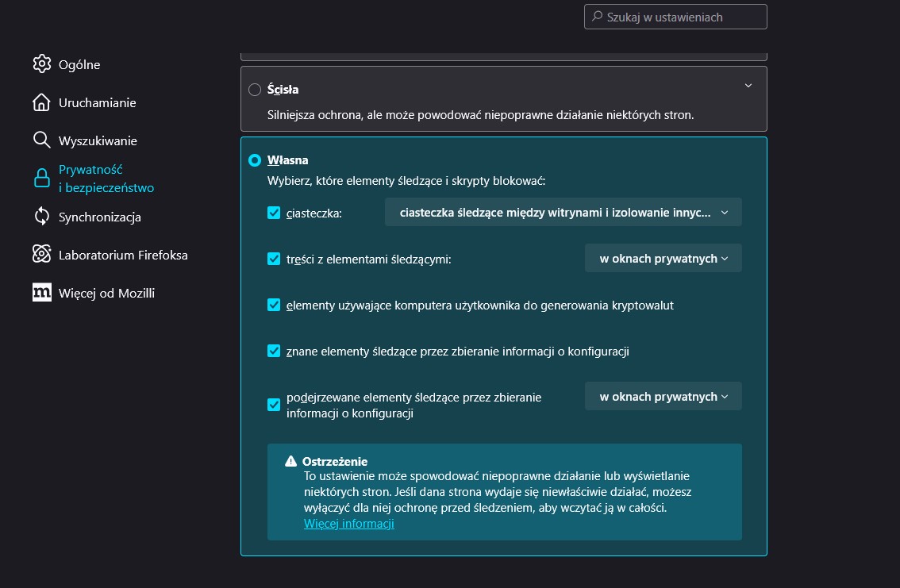Toggle treści z elementami śledzącymi checkbox
The height and width of the screenshot is (588, 900).
click(274, 259)
